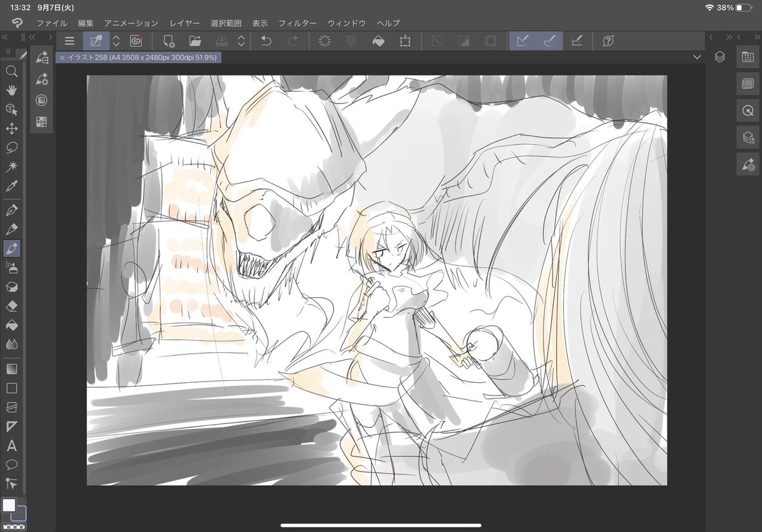Select the Gradient tool
This screenshot has width=762, height=532.
tap(11, 368)
